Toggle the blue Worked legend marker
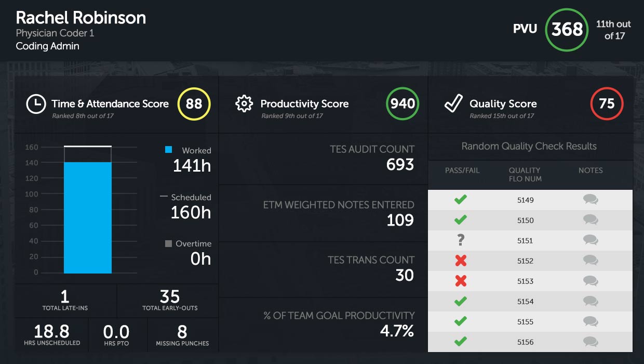This screenshot has width=644, height=364. point(167,150)
